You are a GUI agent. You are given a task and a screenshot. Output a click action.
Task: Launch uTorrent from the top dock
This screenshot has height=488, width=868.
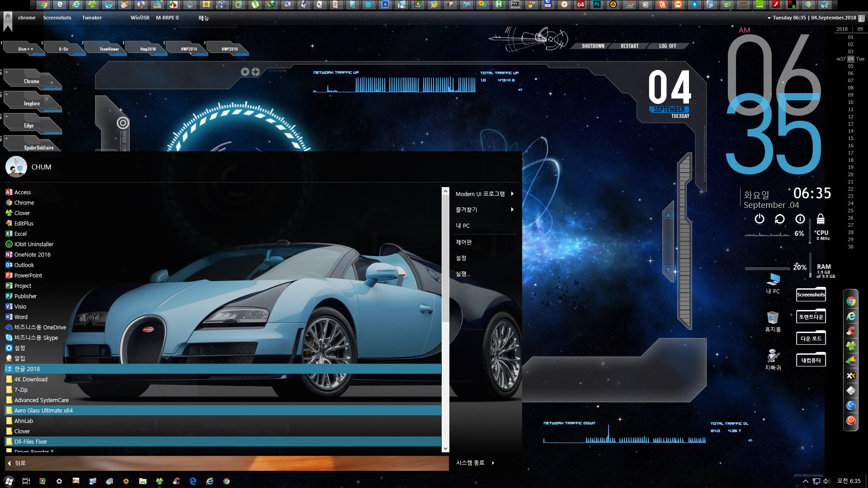pos(255,5)
